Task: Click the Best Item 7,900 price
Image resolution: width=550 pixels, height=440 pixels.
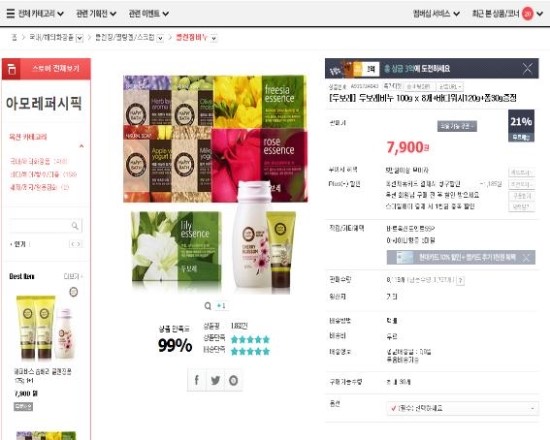Action: pyautogui.click(x=26, y=393)
